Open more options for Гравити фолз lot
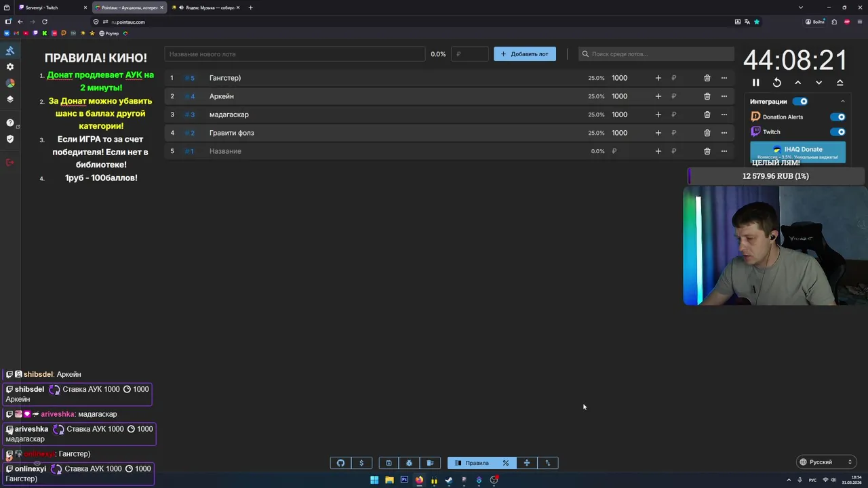This screenshot has height=488, width=868. 724,133
